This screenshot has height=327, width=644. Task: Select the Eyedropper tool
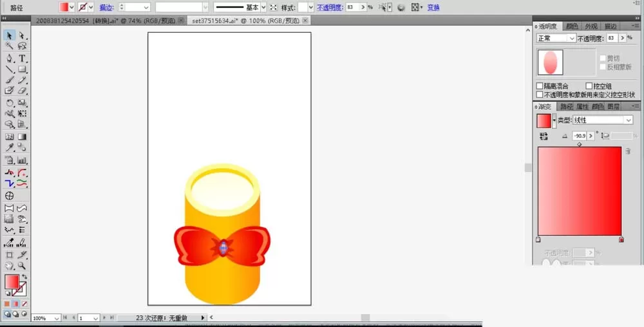pos(9,147)
